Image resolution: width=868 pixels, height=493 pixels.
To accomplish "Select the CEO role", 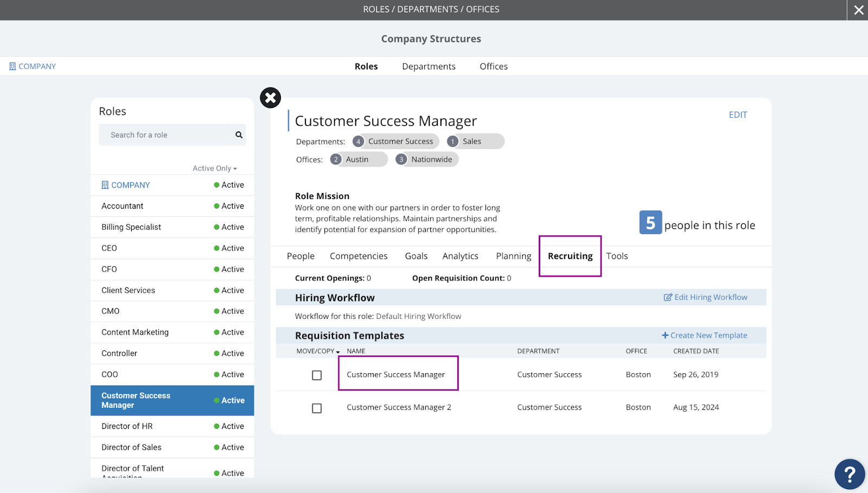I will click(x=173, y=248).
